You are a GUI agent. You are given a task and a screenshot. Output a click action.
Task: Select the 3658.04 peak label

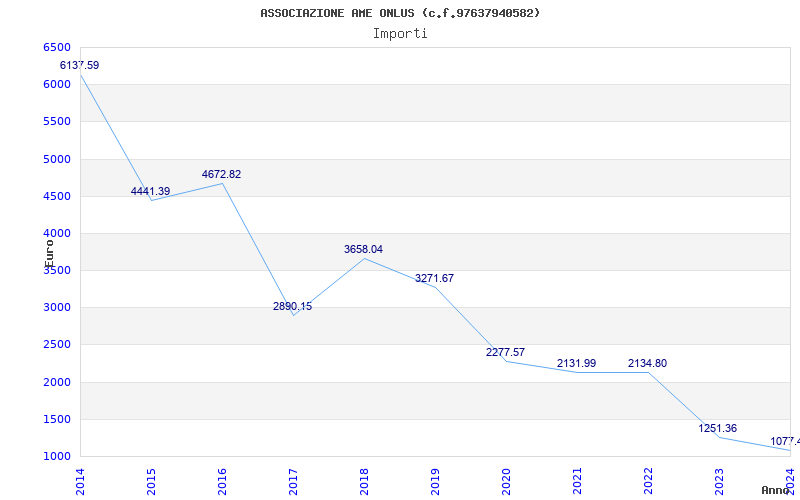click(x=363, y=249)
